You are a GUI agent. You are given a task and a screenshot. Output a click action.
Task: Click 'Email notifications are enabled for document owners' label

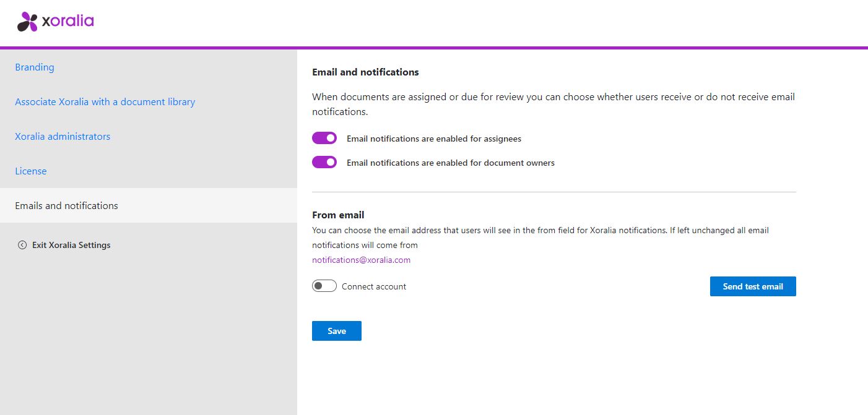click(x=451, y=163)
